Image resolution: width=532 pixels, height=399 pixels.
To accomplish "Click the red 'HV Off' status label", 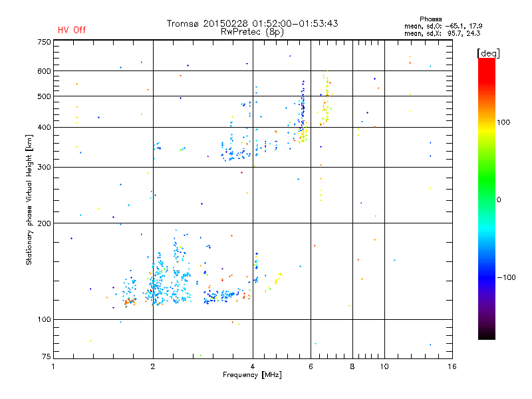I will tap(72, 30).
